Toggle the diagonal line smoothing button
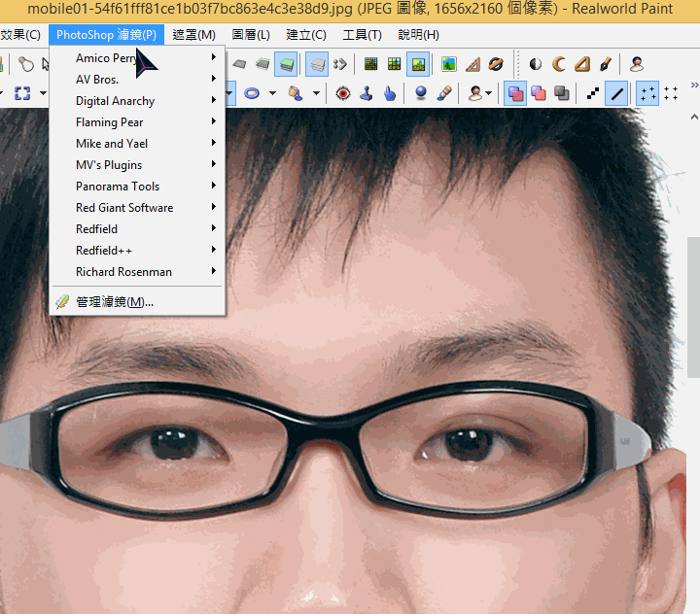The height and width of the screenshot is (614, 700). click(x=616, y=93)
